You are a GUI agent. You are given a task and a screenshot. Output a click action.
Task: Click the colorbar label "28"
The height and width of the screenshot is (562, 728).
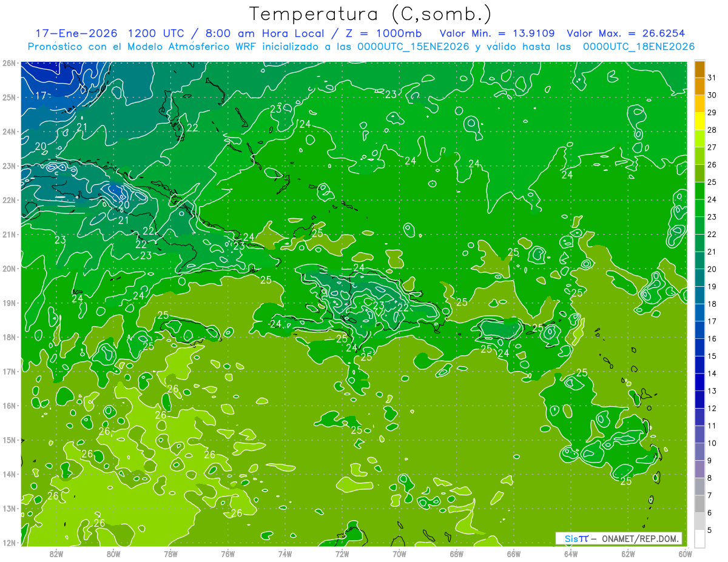tap(712, 130)
